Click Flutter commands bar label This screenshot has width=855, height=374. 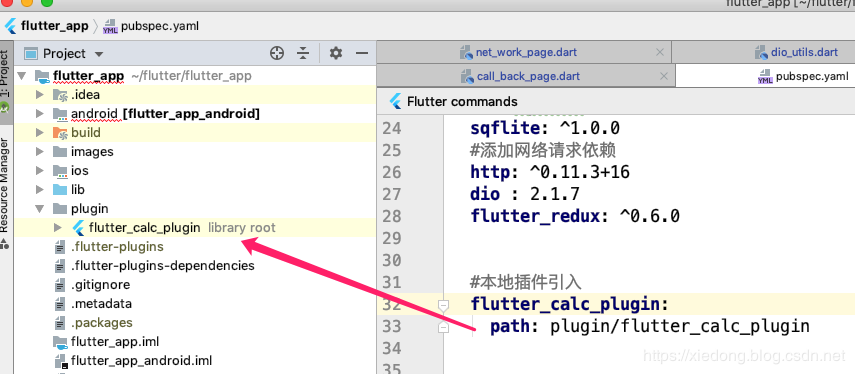pyautogui.click(x=462, y=101)
